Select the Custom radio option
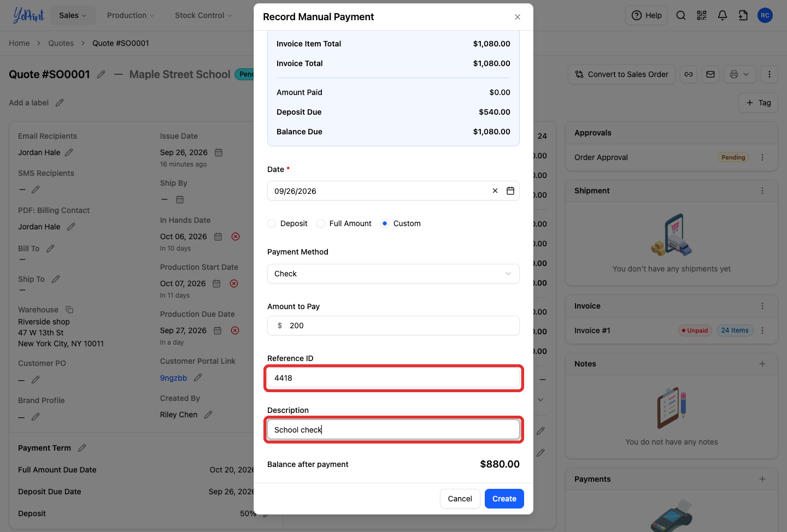 tap(385, 223)
